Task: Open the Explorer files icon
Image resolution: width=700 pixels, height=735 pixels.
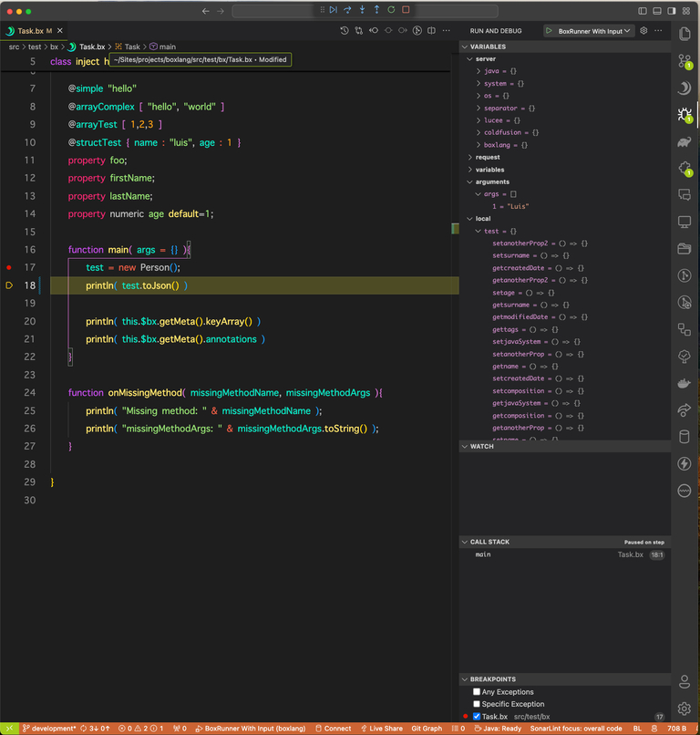Action: [685, 33]
